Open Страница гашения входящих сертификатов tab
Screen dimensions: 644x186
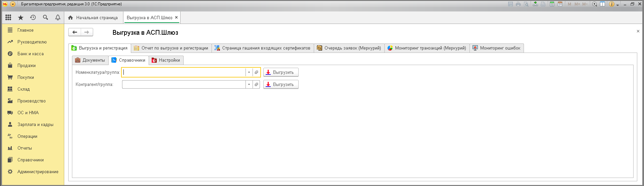263,48
